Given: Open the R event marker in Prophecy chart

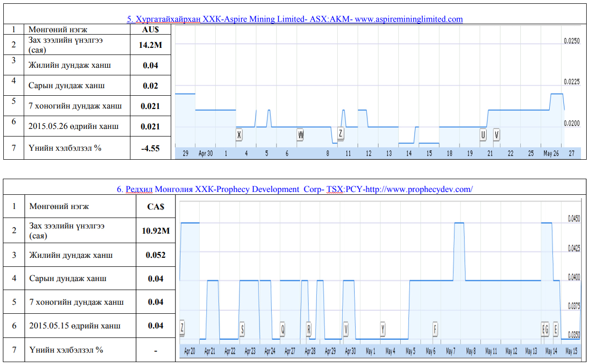Looking at the screenshot, I should (x=309, y=328).
